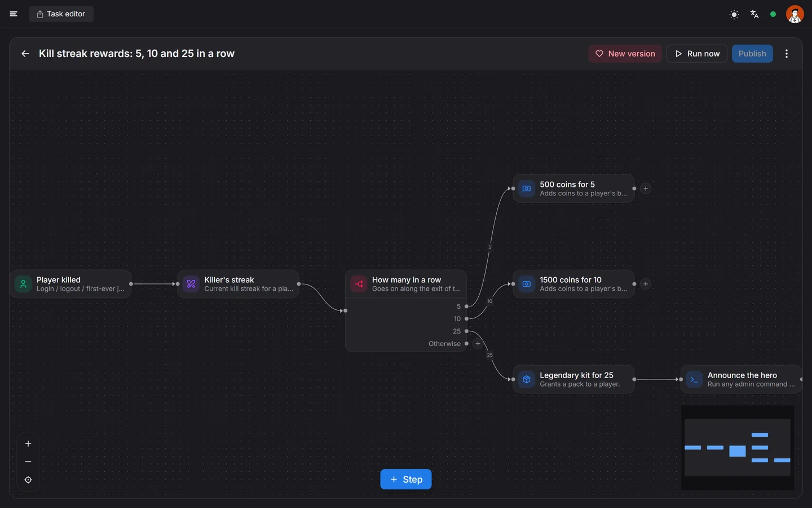Publish the task

[x=752, y=54]
